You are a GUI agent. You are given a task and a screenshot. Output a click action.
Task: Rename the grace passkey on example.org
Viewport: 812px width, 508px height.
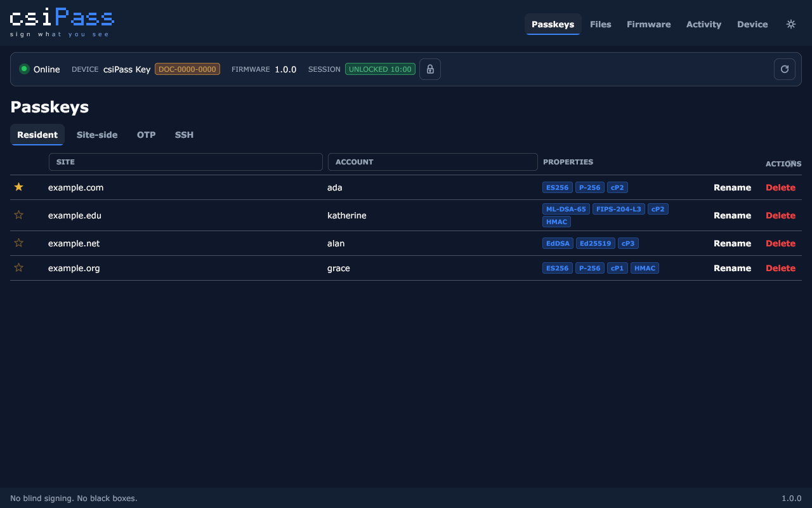[x=732, y=268]
